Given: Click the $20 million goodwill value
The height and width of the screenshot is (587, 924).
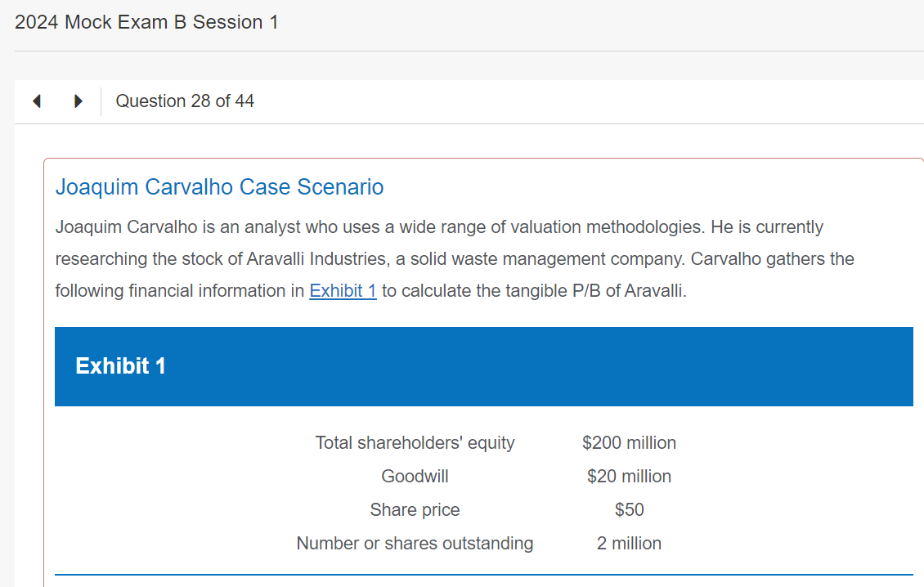Looking at the screenshot, I should [629, 477].
